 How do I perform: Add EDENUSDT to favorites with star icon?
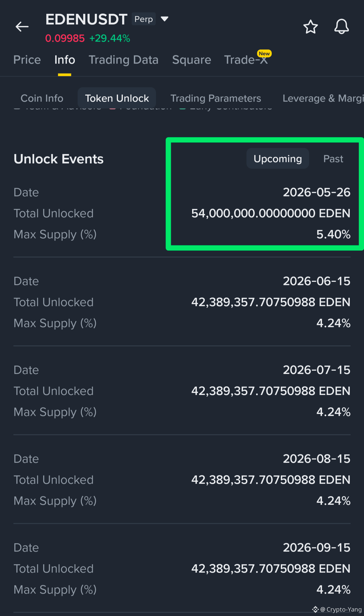coord(310,27)
